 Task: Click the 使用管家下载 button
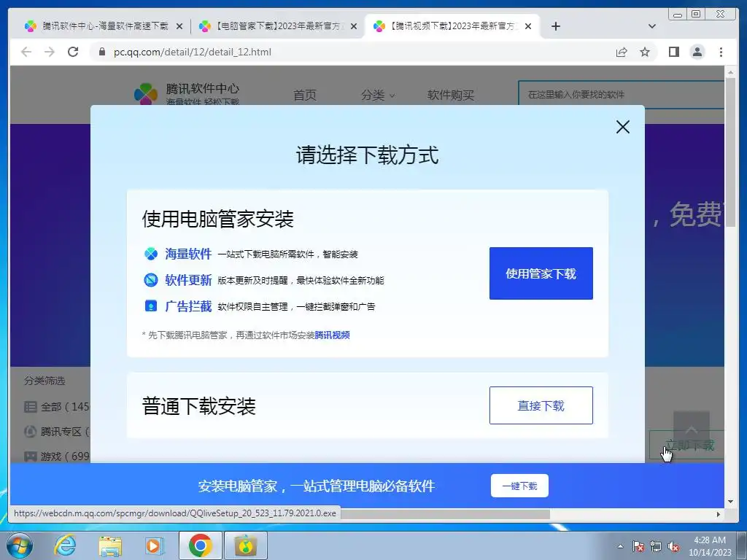point(541,273)
